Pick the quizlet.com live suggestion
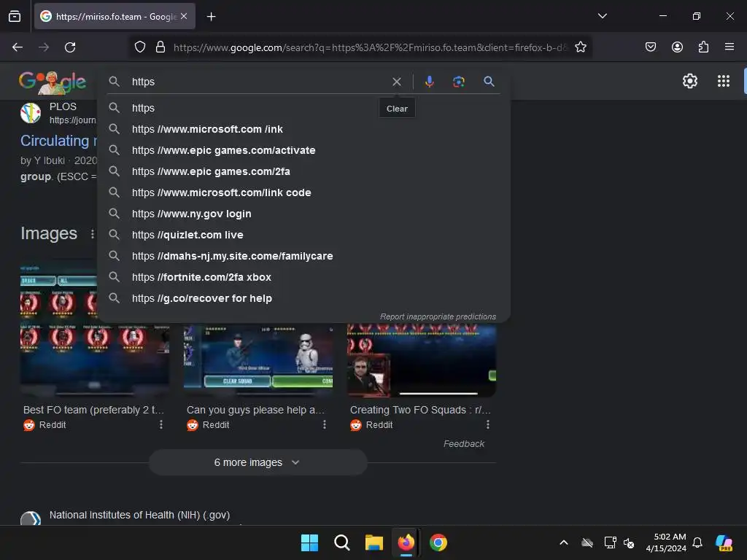Screen dimensions: 747x560 [303, 235]
